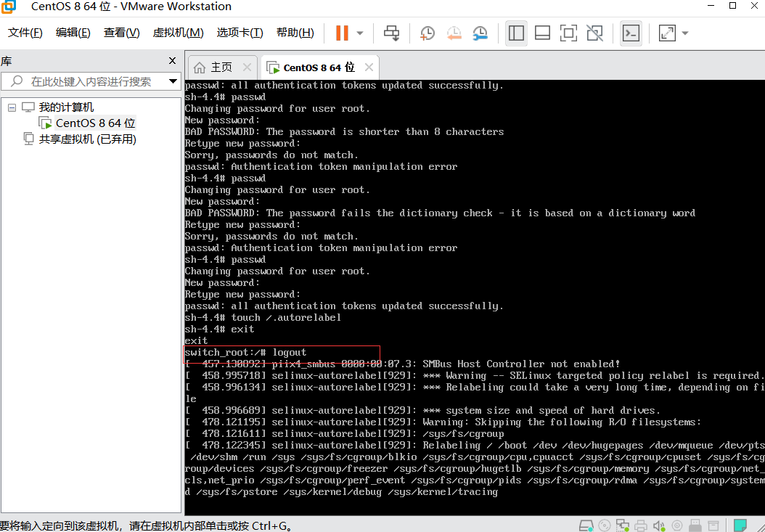The width and height of the screenshot is (765, 532).
Task: Toggle Unity mode icon
Action: tap(594, 33)
